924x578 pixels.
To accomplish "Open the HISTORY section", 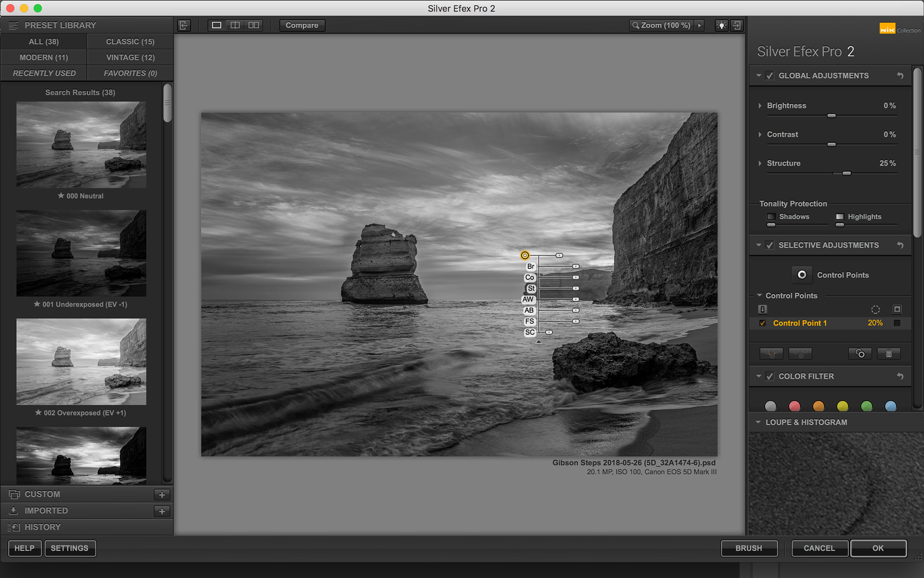I will (x=42, y=527).
